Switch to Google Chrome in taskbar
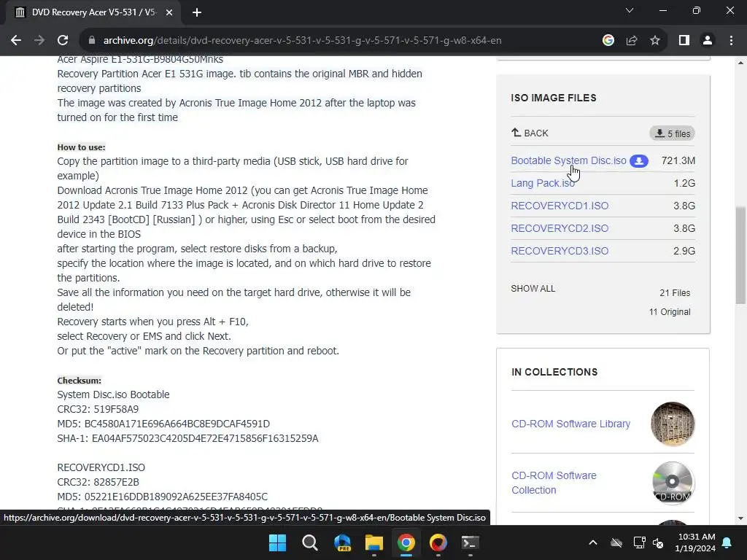Image resolution: width=747 pixels, height=560 pixels. click(x=406, y=542)
